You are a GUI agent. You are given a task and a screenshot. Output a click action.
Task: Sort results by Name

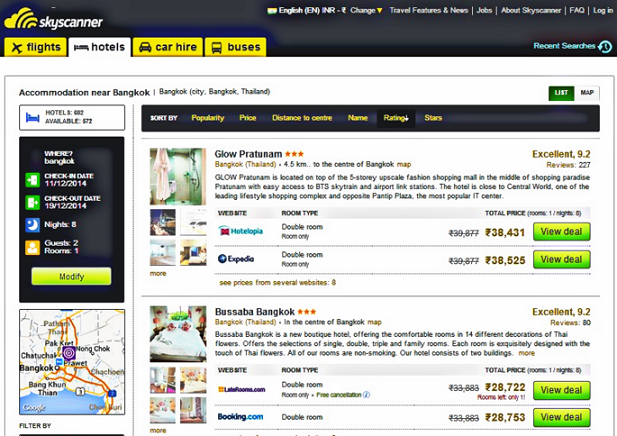(357, 118)
